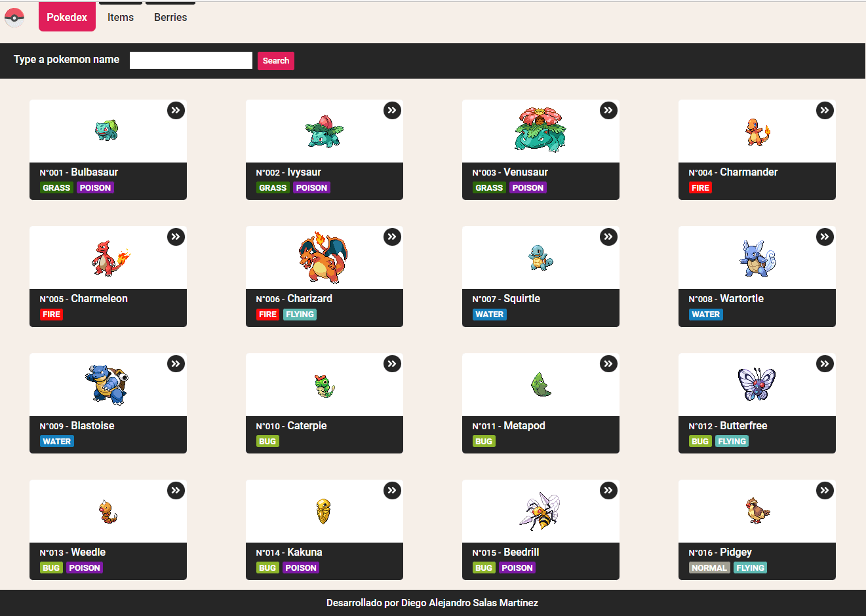The image size is (866, 616).
Task: Click the Butterfree sprite image
Action: [757, 384]
